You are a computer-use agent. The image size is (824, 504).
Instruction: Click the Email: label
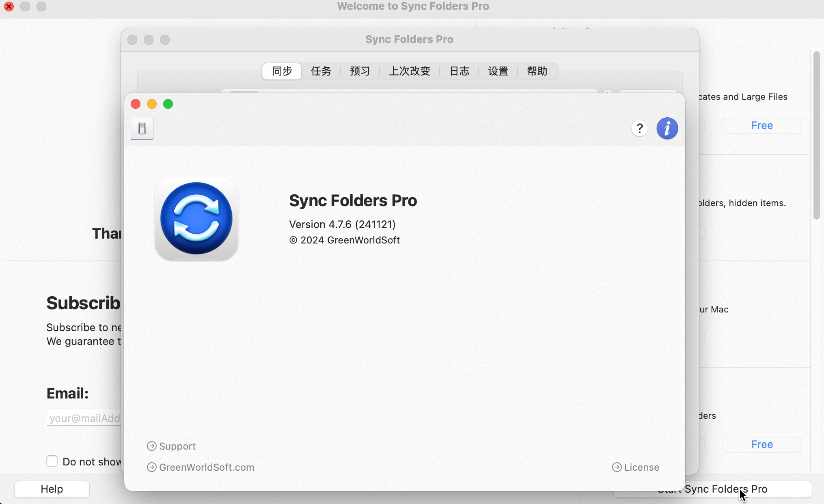tap(67, 393)
